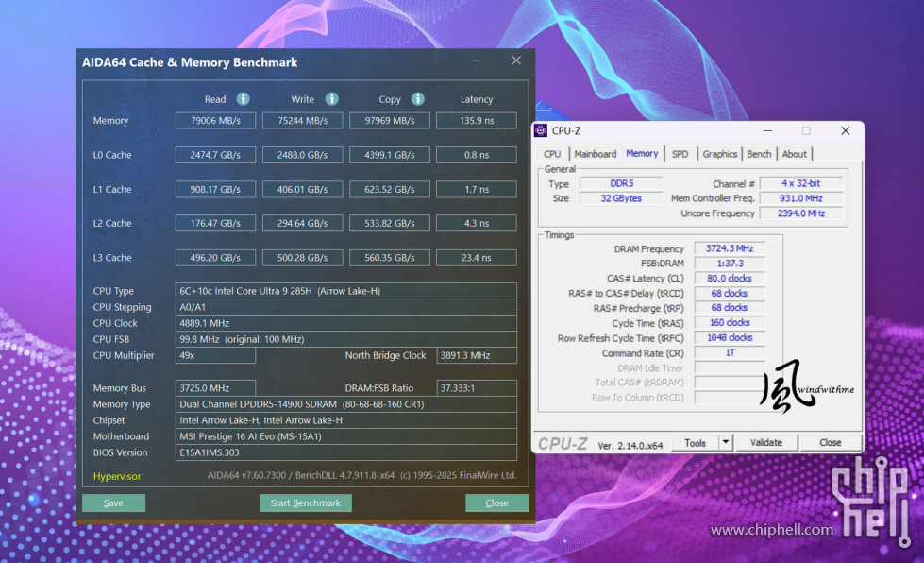The image size is (924, 563).
Task: Open the Tools dropdown arrow in CPU-Z
Action: click(726, 442)
